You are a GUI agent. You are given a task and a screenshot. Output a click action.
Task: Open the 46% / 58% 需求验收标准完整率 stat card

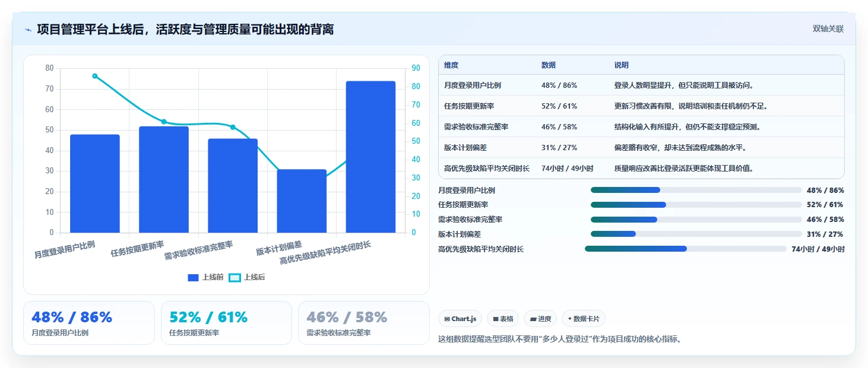tap(364, 323)
